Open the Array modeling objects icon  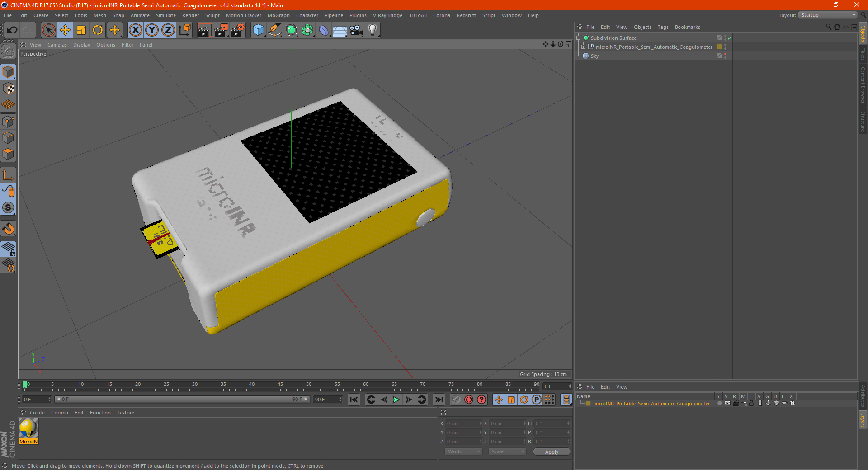point(307,30)
